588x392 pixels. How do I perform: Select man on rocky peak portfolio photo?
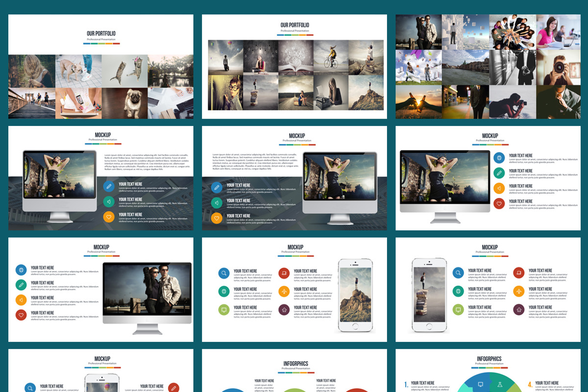point(366,93)
